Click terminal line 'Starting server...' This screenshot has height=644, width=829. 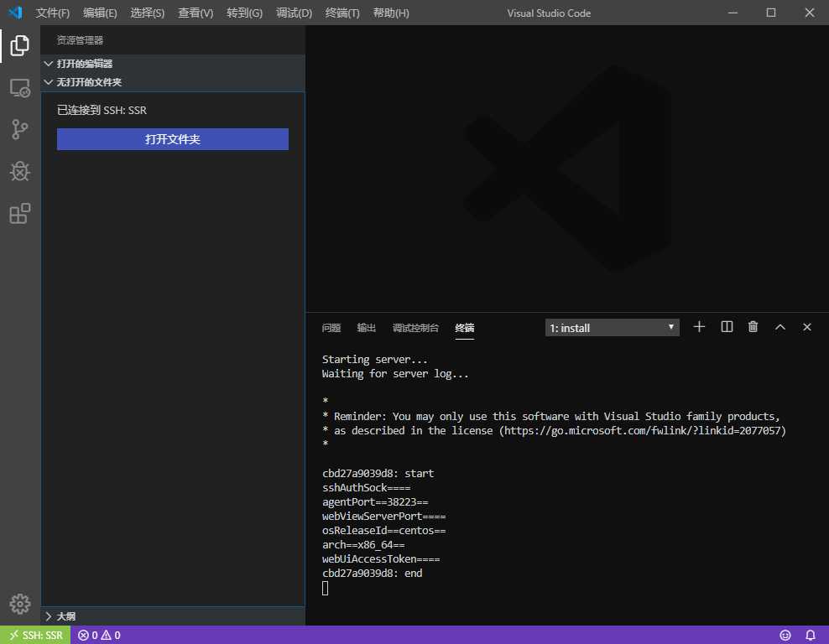pos(374,359)
